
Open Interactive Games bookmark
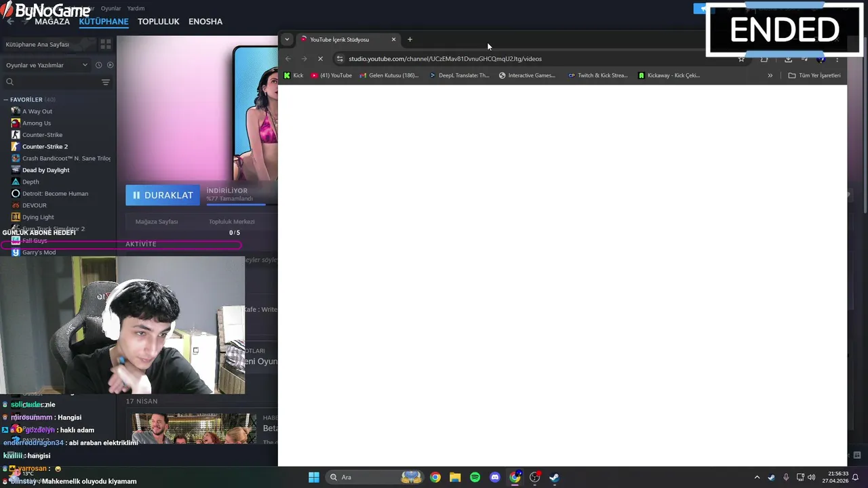click(x=527, y=75)
